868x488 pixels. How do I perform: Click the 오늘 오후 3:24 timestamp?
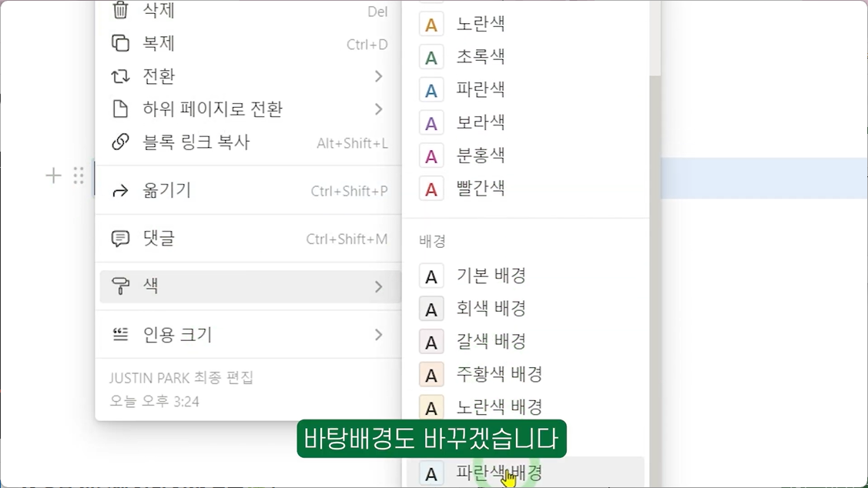point(155,401)
